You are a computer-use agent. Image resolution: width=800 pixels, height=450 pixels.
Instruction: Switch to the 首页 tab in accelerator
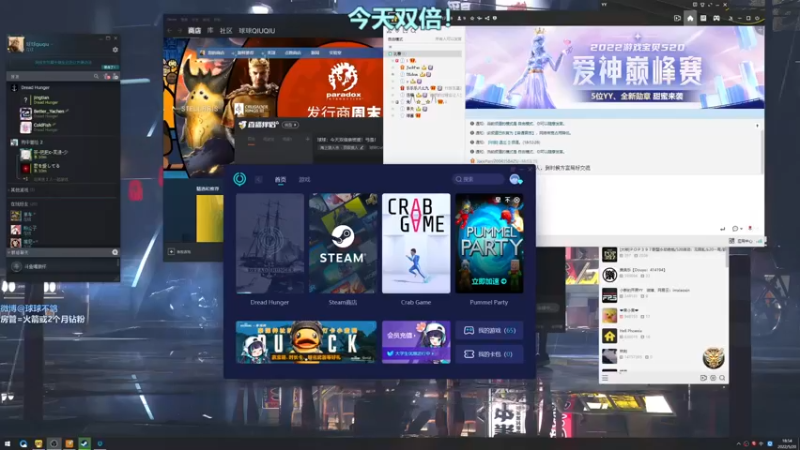point(280,180)
